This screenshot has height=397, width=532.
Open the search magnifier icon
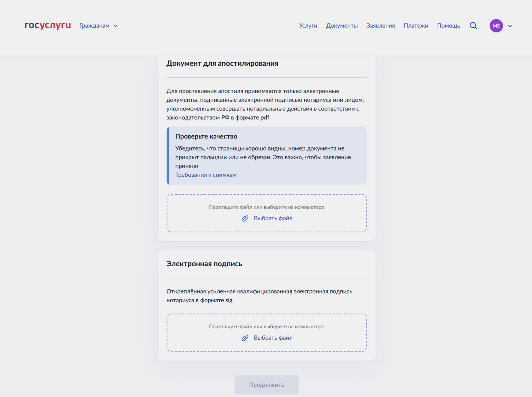tap(473, 26)
